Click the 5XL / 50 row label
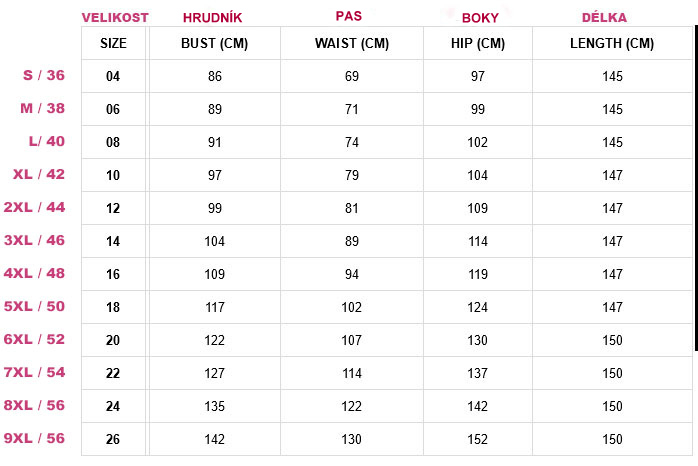This screenshot has height=466, width=698. tap(35, 306)
